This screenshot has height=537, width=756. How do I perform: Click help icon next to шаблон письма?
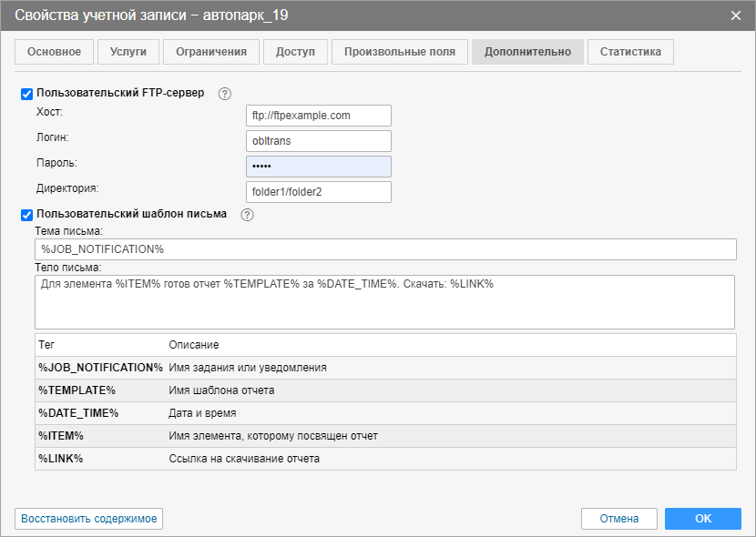click(x=247, y=215)
